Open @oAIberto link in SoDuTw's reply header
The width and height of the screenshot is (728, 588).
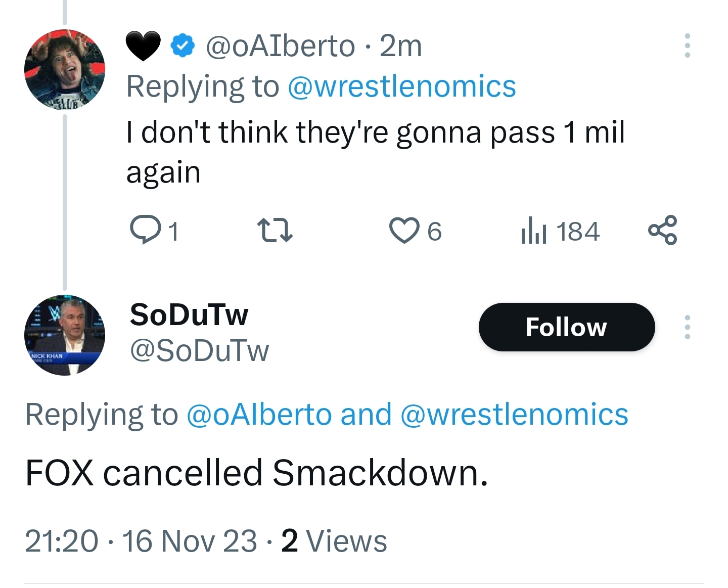(259, 415)
